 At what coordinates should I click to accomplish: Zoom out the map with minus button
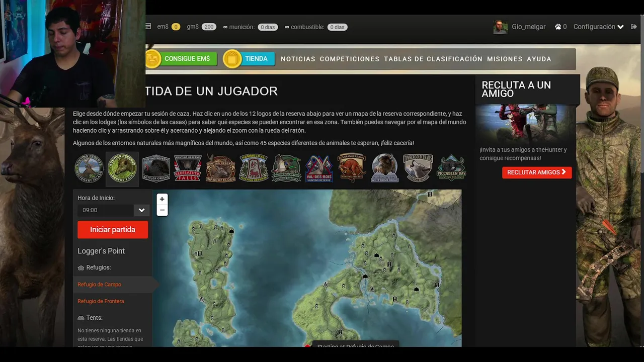162,210
